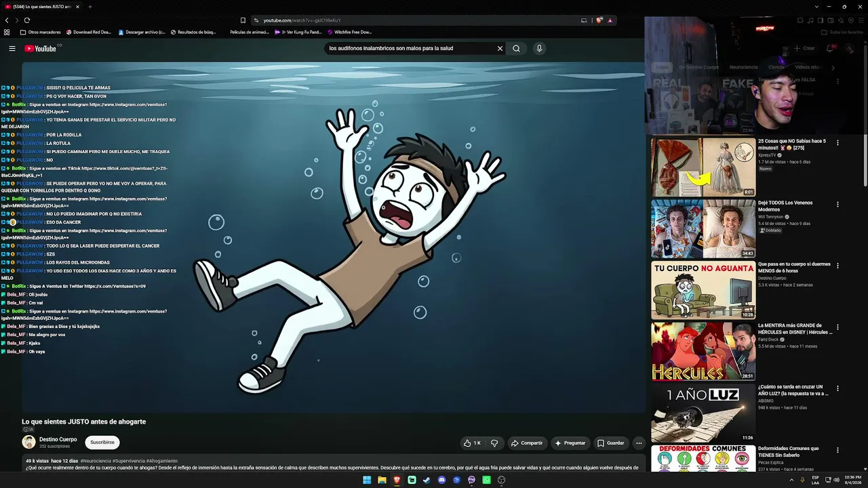Open 'Dejé TODOS Los Venenos Modernos' thumbnail
Screen dimensions: 868x488
coord(703,228)
